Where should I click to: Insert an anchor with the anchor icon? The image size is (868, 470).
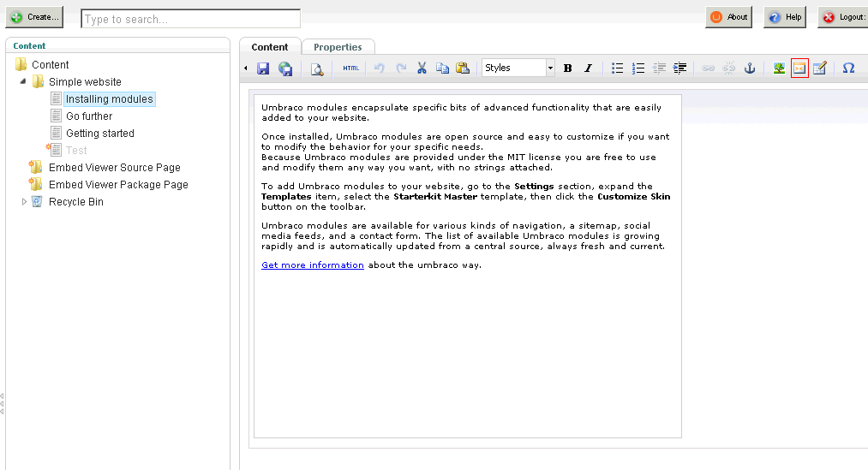point(750,68)
